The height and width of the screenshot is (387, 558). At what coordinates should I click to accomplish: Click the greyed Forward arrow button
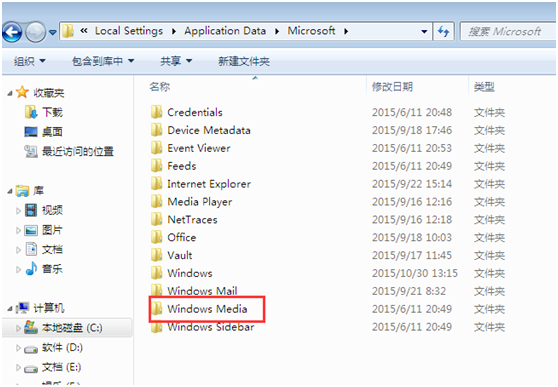tap(36, 32)
